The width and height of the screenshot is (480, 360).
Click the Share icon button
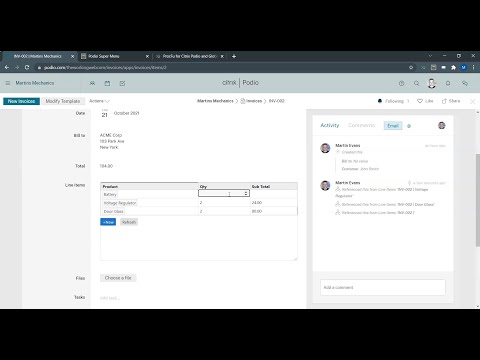pyautogui.click(x=451, y=101)
